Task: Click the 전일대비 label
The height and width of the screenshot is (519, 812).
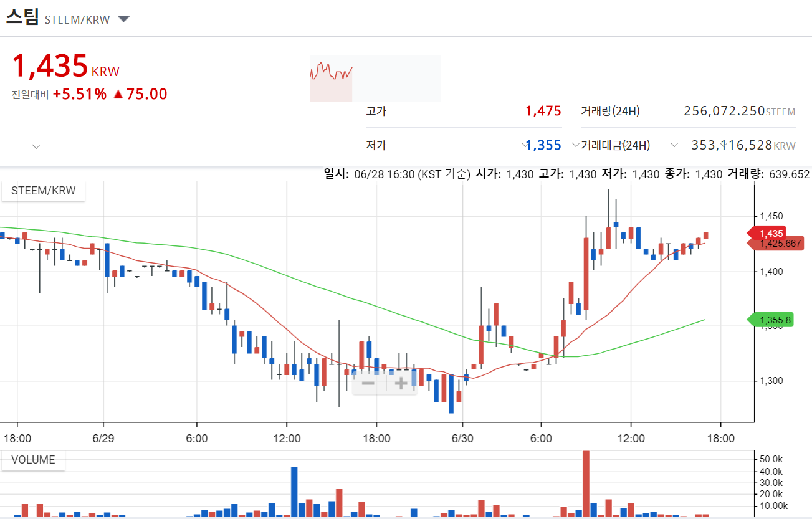Action: click(x=30, y=95)
